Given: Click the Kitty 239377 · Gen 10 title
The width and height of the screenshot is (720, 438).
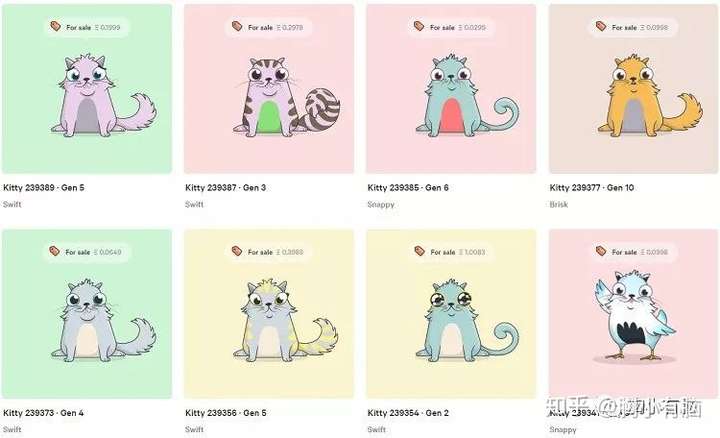Looking at the screenshot, I should point(591,187).
